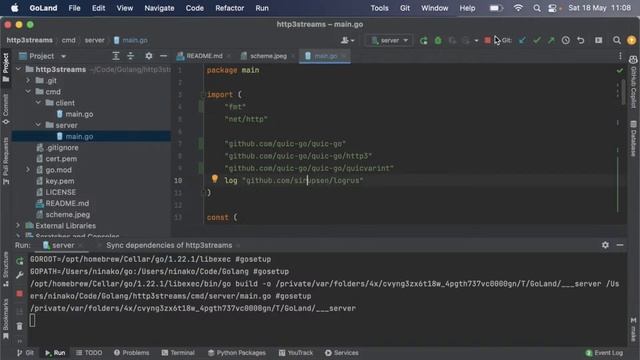
Task: Start debugging with the green bug icon
Action: [438, 40]
